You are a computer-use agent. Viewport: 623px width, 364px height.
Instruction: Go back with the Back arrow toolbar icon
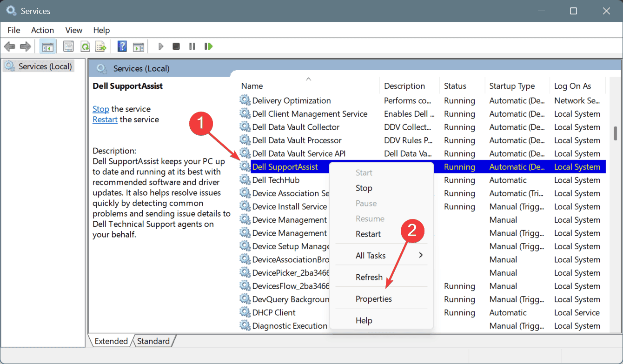(10, 46)
